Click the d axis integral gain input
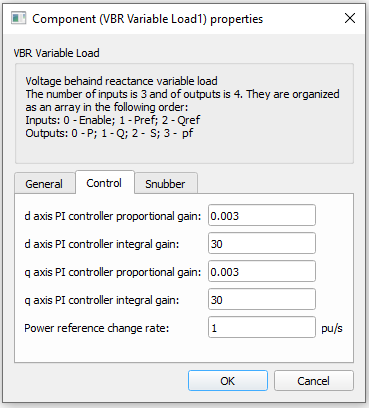Image resolution: width=369 pixels, height=408 pixels. click(262, 243)
